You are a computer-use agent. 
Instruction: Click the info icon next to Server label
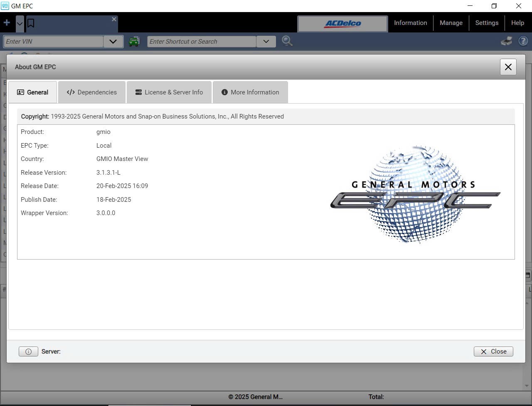pyautogui.click(x=28, y=352)
